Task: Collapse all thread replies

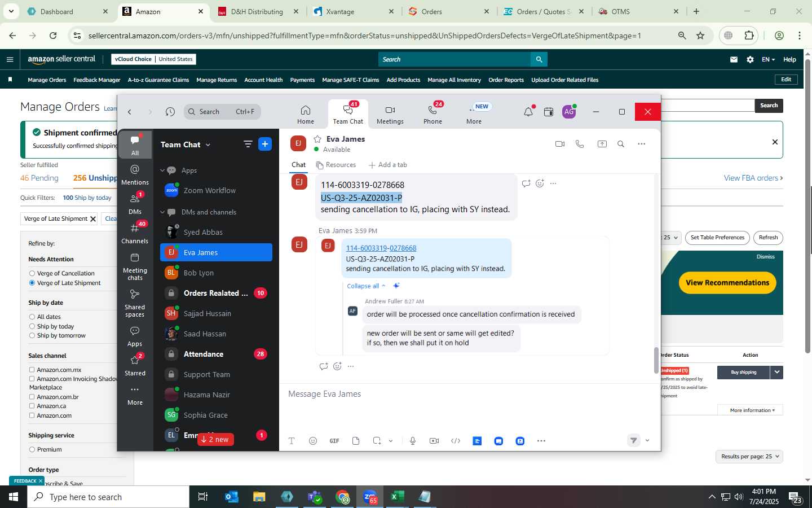Action: pos(366,286)
